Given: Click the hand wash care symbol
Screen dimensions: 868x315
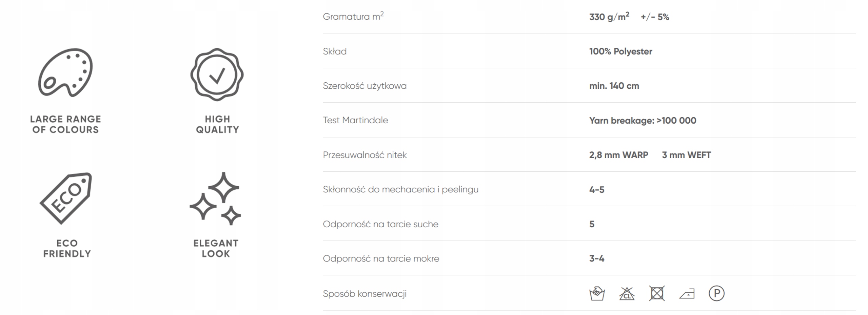Looking at the screenshot, I should coord(597,293).
